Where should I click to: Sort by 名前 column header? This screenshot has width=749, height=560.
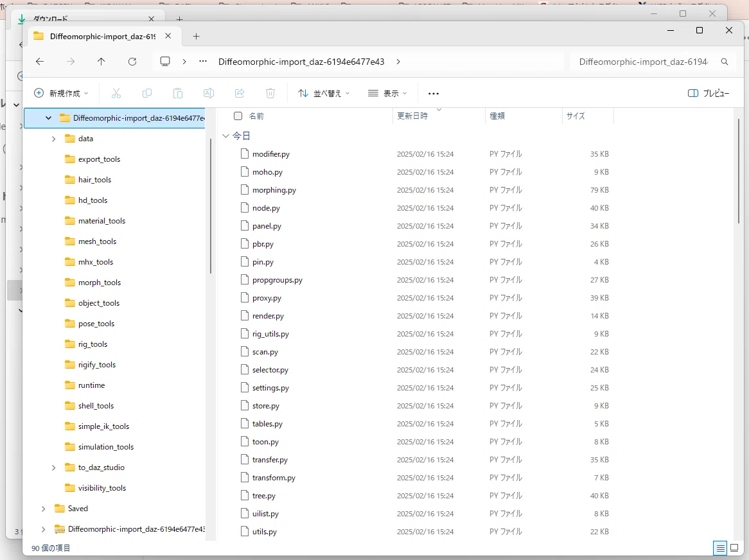[256, 116]
